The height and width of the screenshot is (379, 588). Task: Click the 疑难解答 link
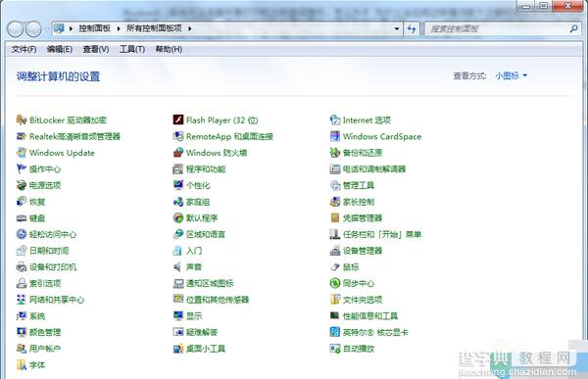(x=202, y=332)
